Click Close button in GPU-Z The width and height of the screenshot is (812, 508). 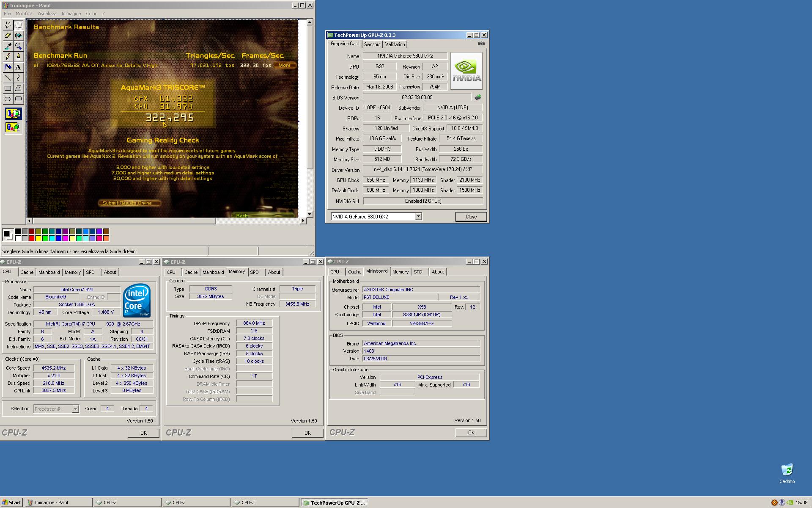(x=471, y=217)
